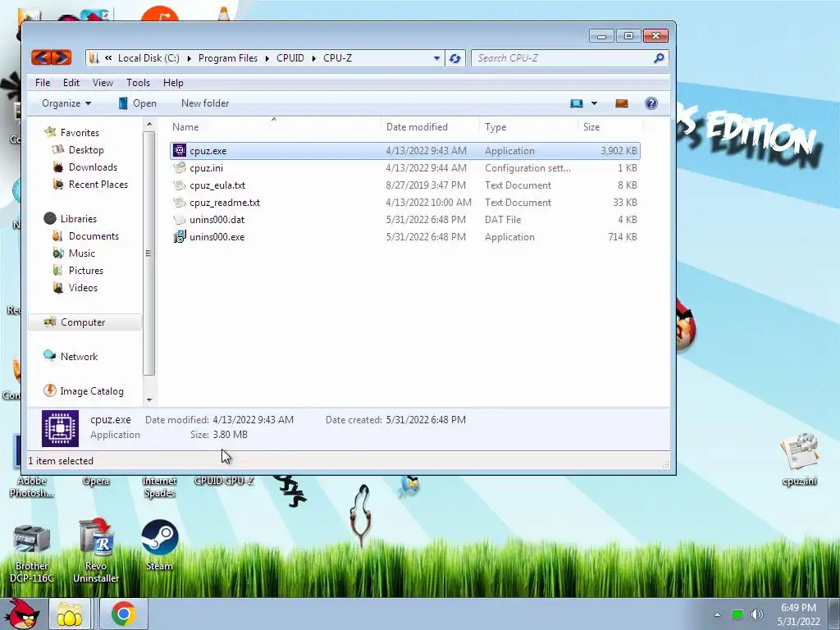Open the Documents library
Viewport: 840px width, 630px height.
[x=94, y=236]
